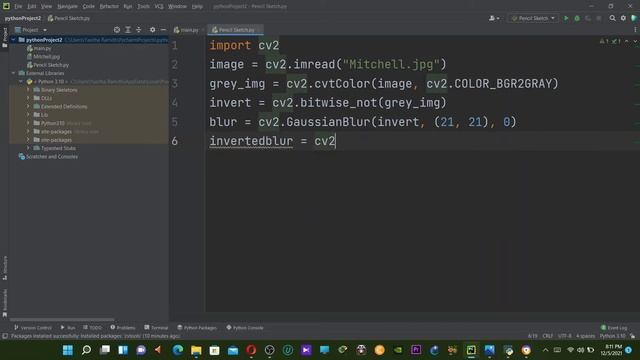640x360 pixels.
Task: Collapse the External Libraries node
Action: [13, 73]
